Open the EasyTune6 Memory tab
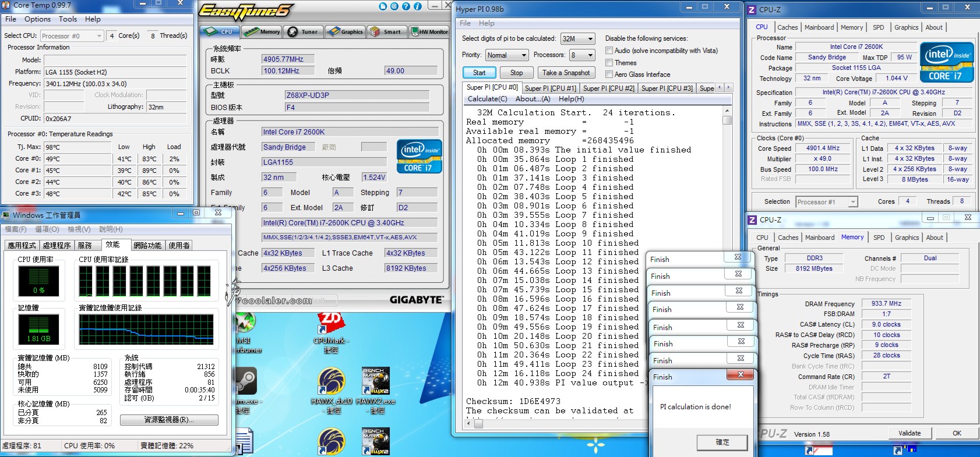The width and height of the screenshot is (980, 457). (262, 31)
